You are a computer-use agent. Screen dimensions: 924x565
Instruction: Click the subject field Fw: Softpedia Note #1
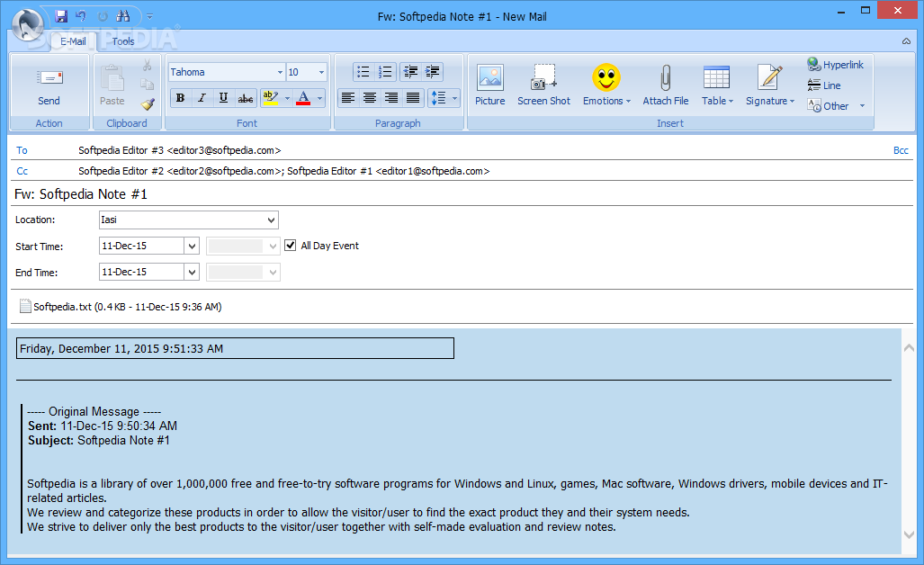pyautogui.click(x=462, y=193)
